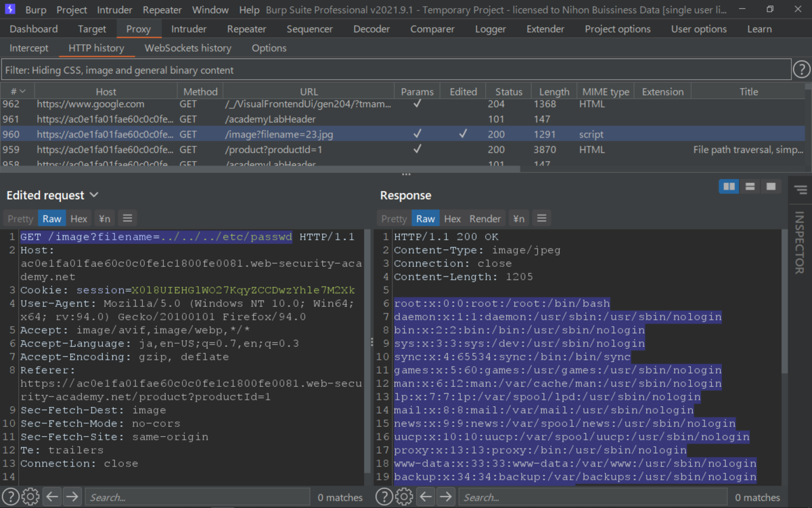The width and height of the screenshot is (812, 508).
Task: Sort by the Method column header
Action: click(200, 91)
